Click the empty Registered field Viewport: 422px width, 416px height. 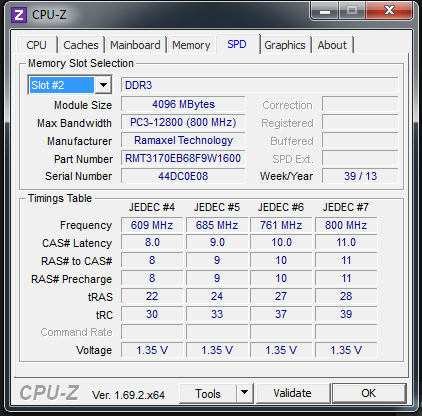pos(360,122)
